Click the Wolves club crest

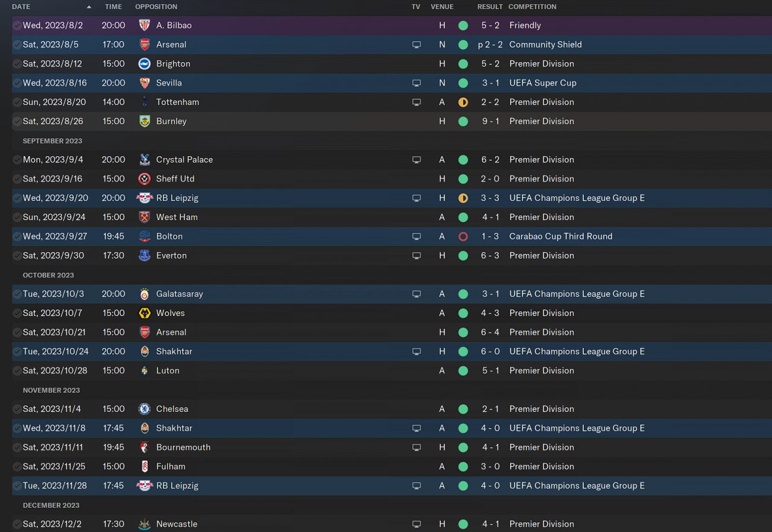point(145,313)
